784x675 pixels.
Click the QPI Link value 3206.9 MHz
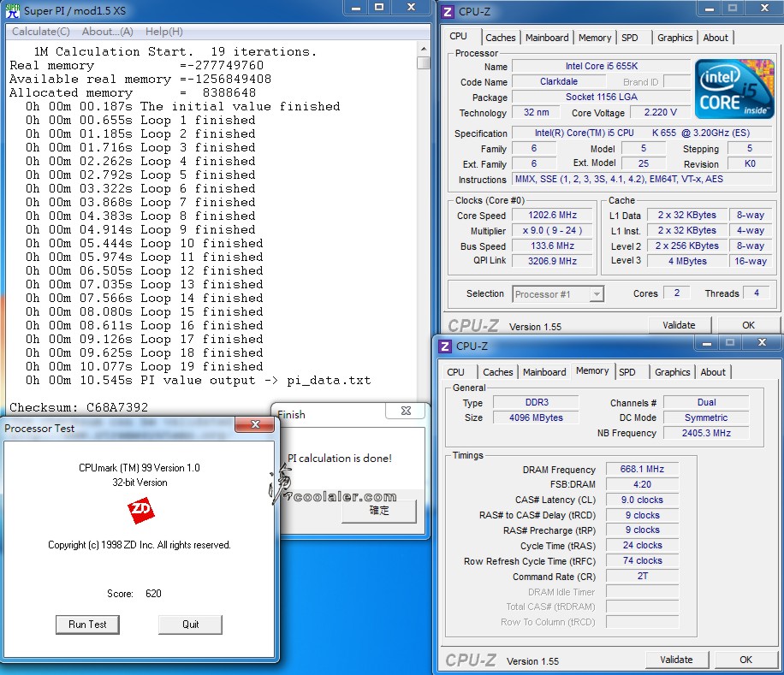(552, 261)
